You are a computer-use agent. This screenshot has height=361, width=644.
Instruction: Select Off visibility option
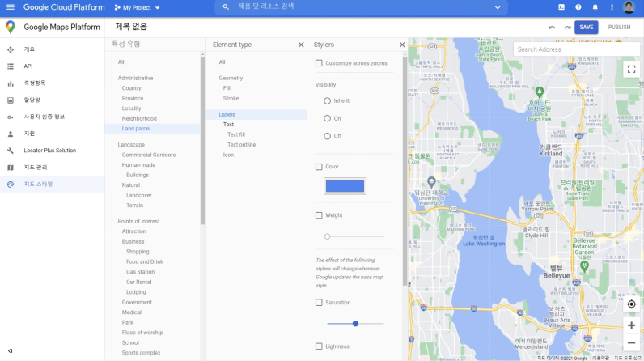point(327,136)
